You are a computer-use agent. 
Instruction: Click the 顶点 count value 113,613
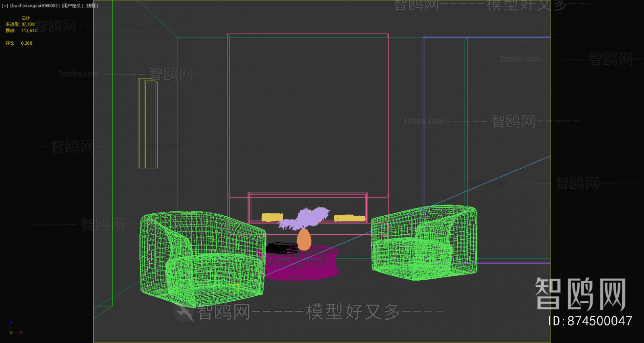[x=29, y=31]
